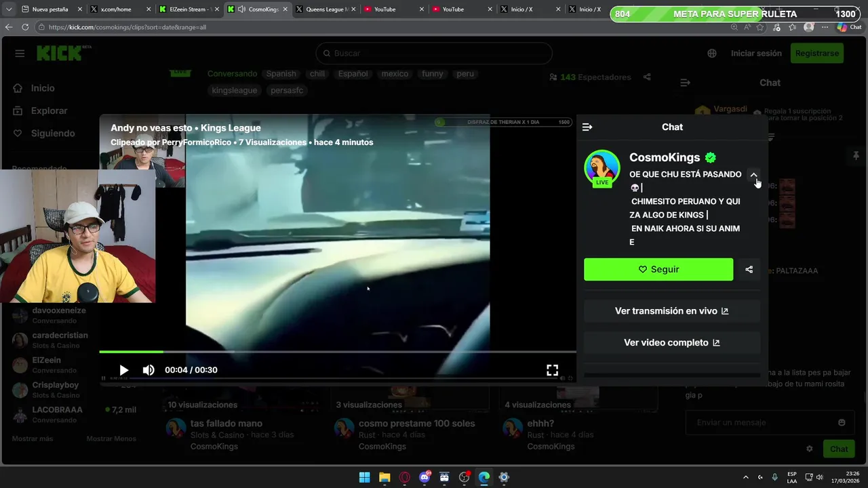The width and height of the screenshot is (868, 488).
Task: Open the Windows Start menu
Action: point(364,477)
